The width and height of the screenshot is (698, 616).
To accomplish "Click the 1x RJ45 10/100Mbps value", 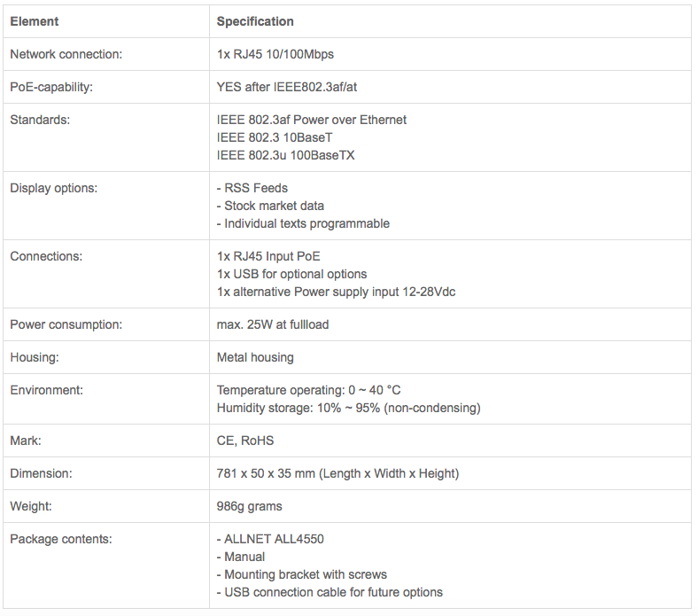I will pos(275,54).
